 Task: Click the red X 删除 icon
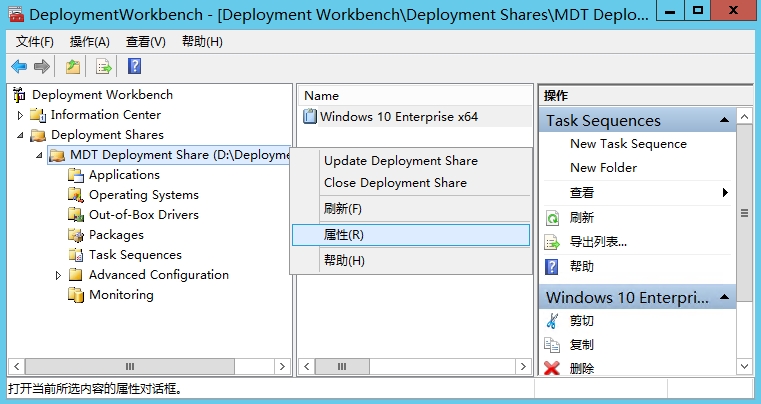tap(552, 369)
